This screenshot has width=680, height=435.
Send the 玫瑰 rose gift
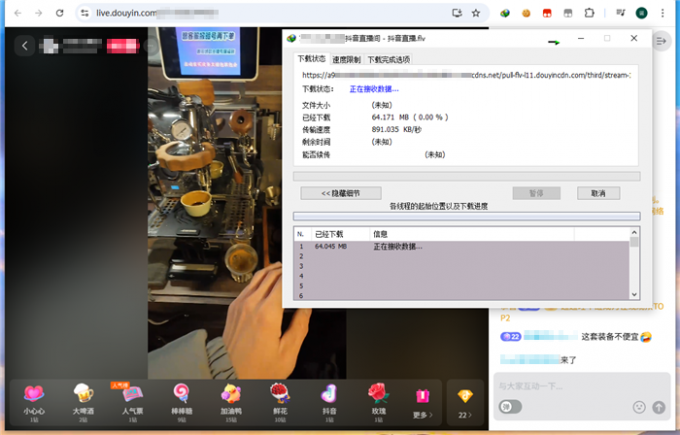[x=379, y=402]
